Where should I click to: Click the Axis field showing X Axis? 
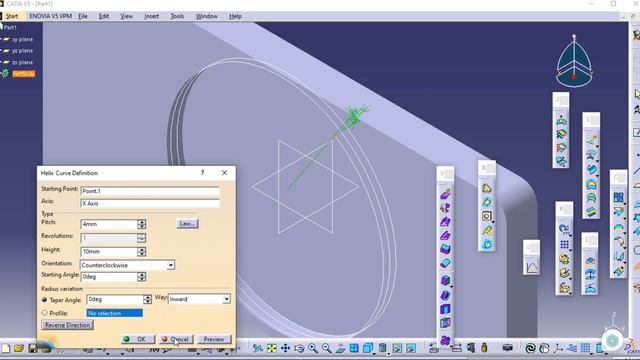150,203
